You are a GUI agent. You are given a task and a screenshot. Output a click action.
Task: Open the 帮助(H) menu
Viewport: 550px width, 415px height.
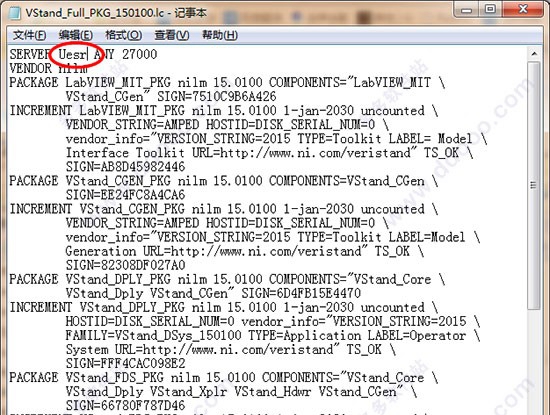(220, 35)
